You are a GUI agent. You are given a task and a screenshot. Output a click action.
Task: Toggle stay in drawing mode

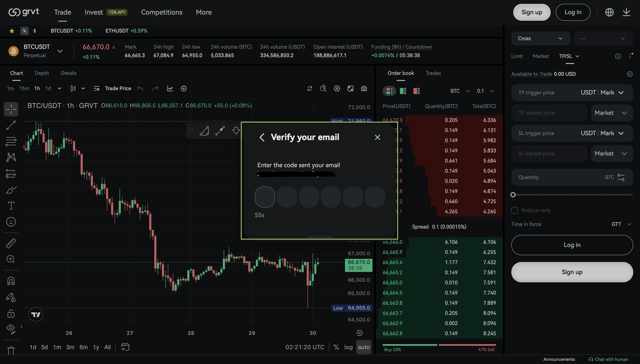pos(11,297)
